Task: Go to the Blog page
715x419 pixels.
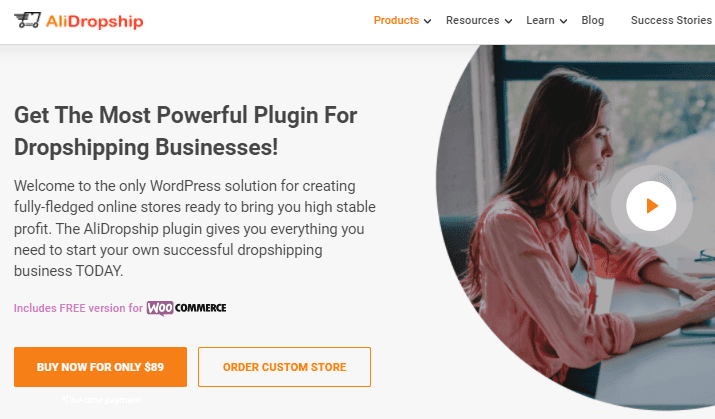Action: coord(592,21)
